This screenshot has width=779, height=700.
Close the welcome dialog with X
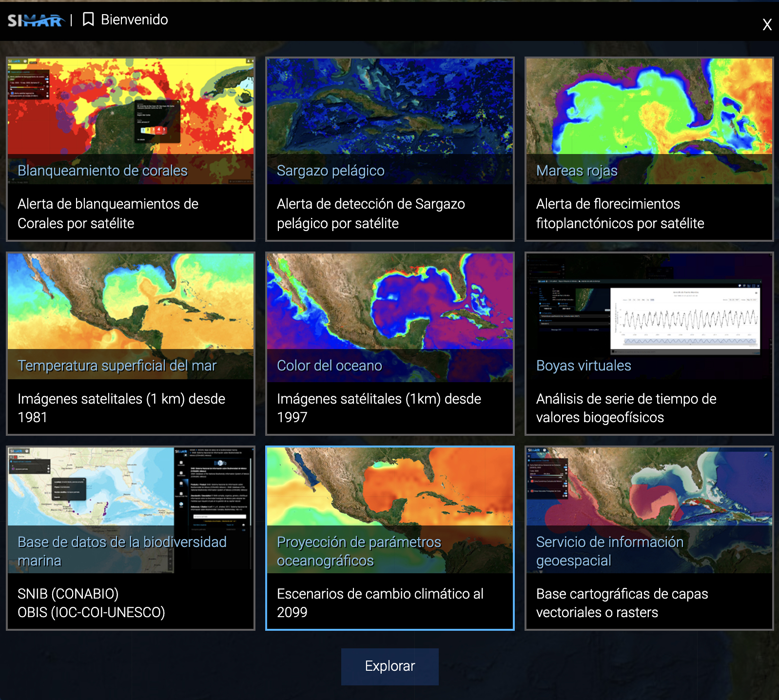767,24
